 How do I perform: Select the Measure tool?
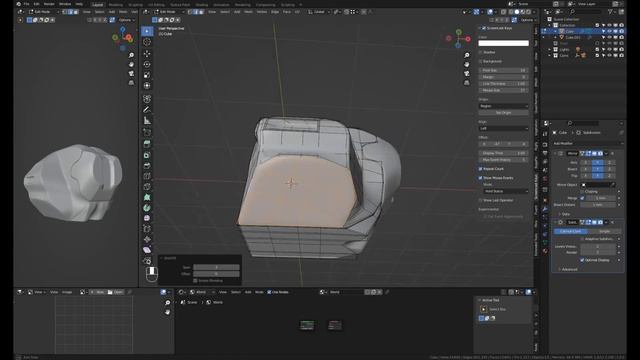[147, 120]
